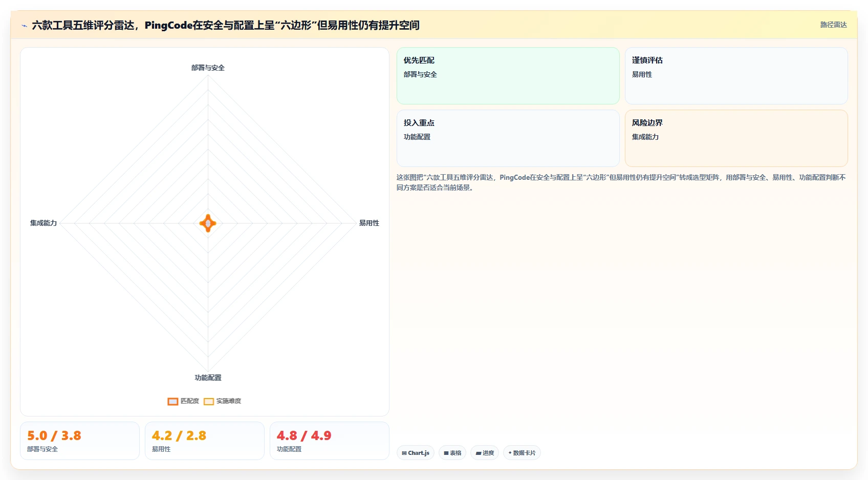Click the headline about PingCode

pos(226,25)
